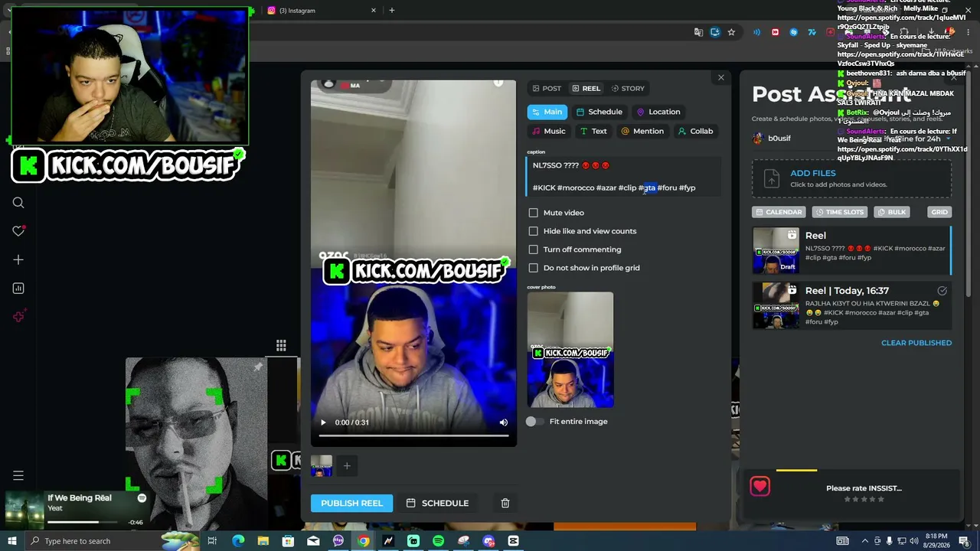The image size is (980, 551).
Task: Click the heart rating icon
Action: (759, 487)
